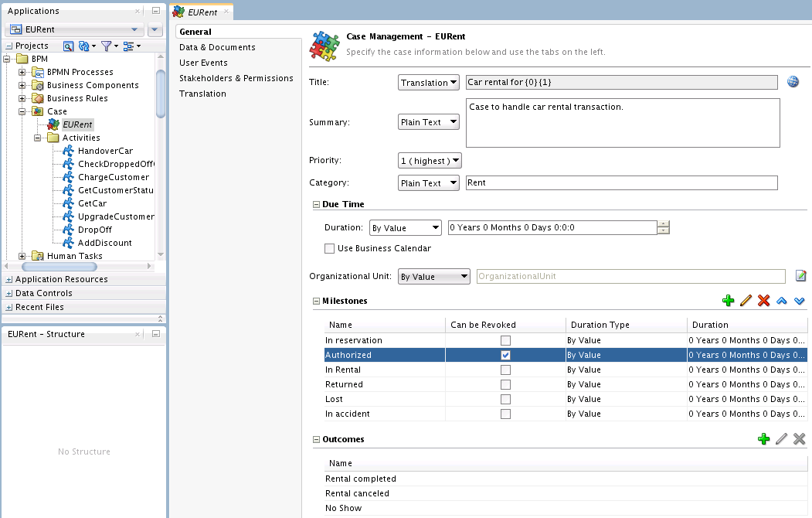Enable Use Business Calendar checkbox
Screen dimensions: 812x518
point(329,249)
